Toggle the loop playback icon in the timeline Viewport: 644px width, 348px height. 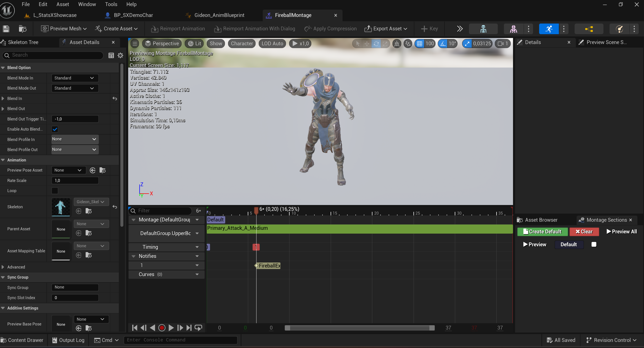coord(198,328)
